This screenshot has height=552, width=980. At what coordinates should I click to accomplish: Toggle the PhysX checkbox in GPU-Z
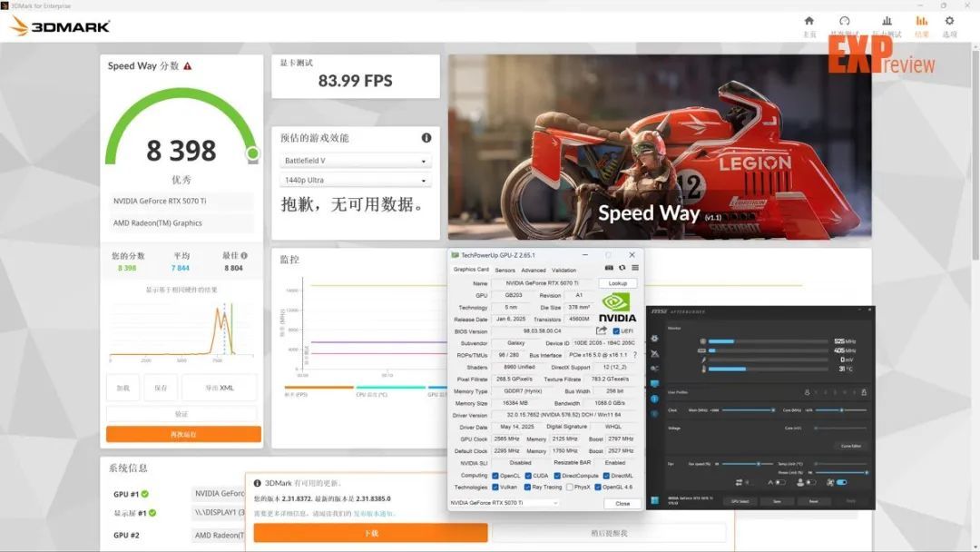coord(569,487)
